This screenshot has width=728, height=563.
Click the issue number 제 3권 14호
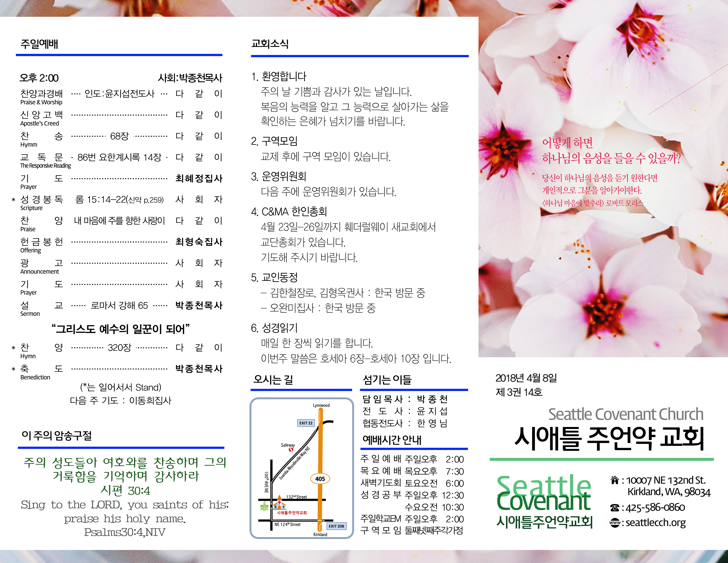[x=519, y=392]
